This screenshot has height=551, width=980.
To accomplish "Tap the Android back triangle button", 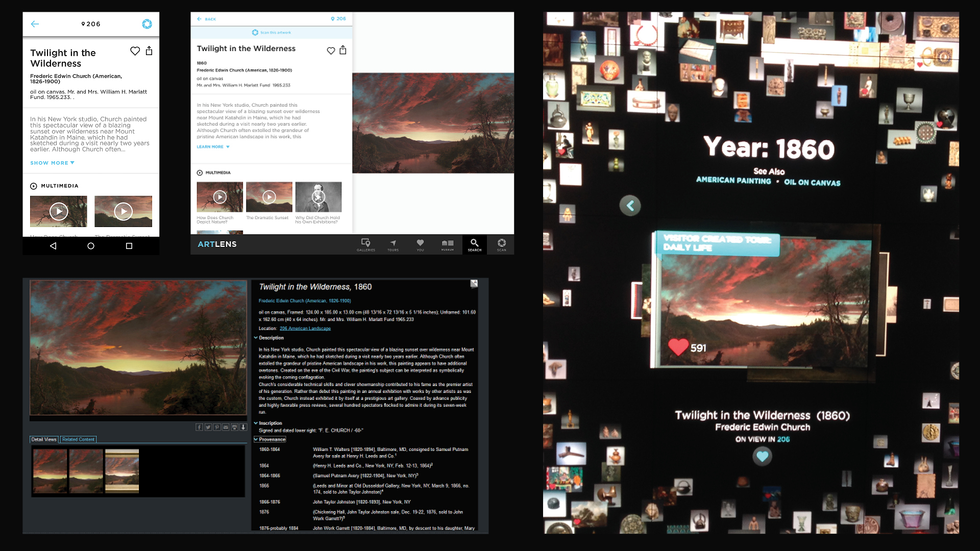I will pyautogui.click(x=53, y=246).
